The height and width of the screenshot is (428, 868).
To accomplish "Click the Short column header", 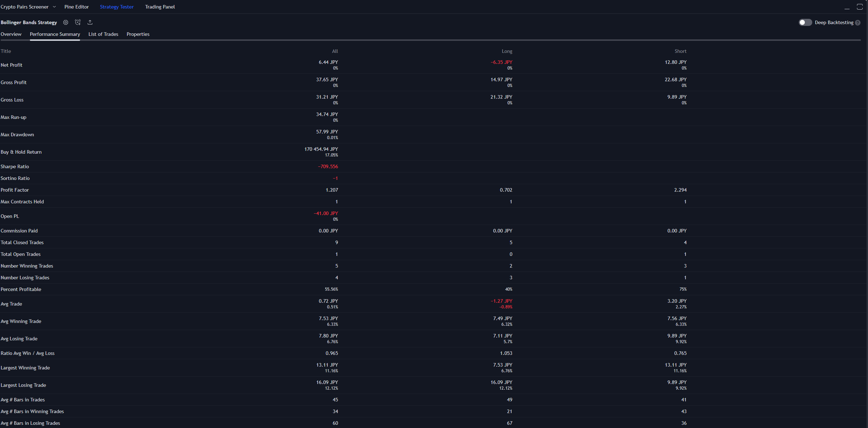I will [x=680, y=51].
